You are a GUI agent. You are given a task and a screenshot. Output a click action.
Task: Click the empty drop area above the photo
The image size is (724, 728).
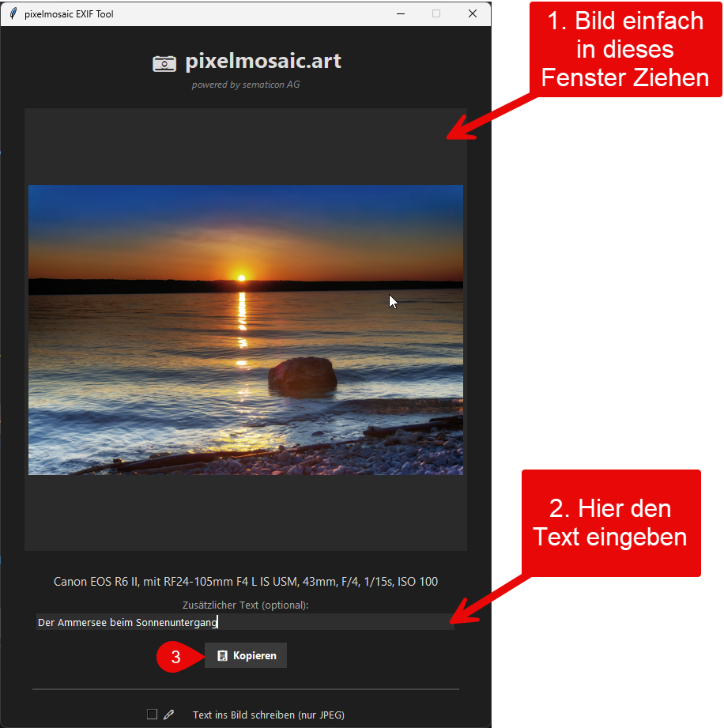pos(246,147)
